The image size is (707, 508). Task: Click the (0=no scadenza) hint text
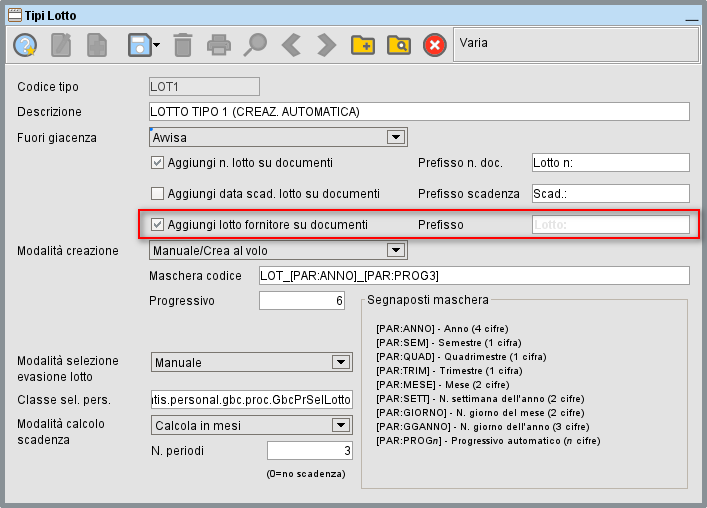306,474
